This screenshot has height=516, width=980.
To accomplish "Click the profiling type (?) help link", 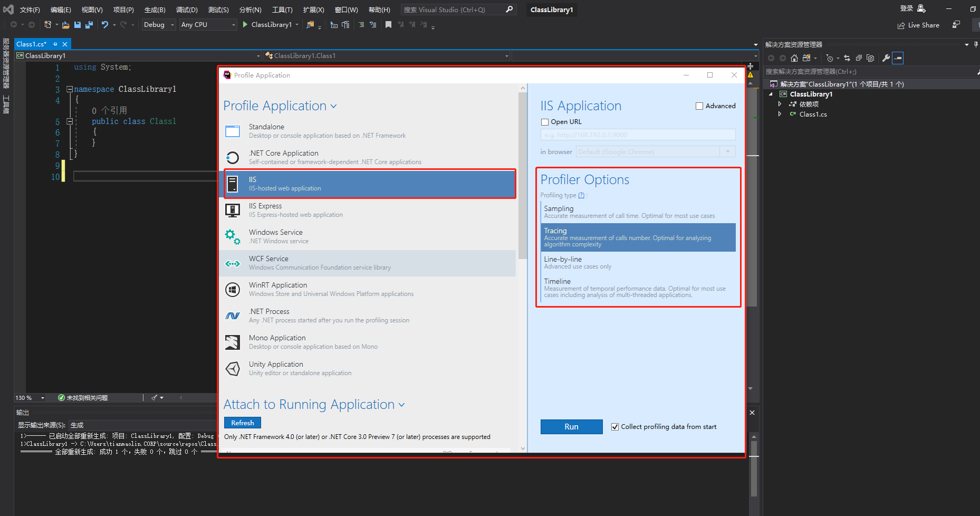I will tap(581, 195).
